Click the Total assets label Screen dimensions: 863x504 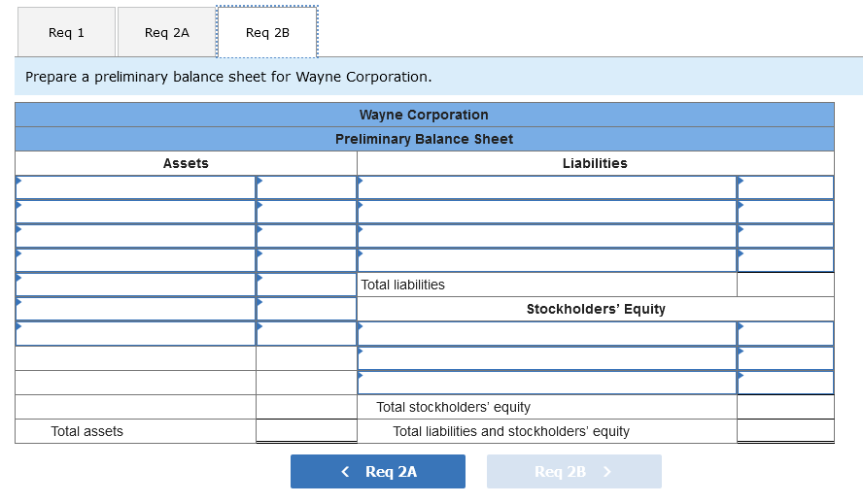pyautogui.click(x=86, y=431)
